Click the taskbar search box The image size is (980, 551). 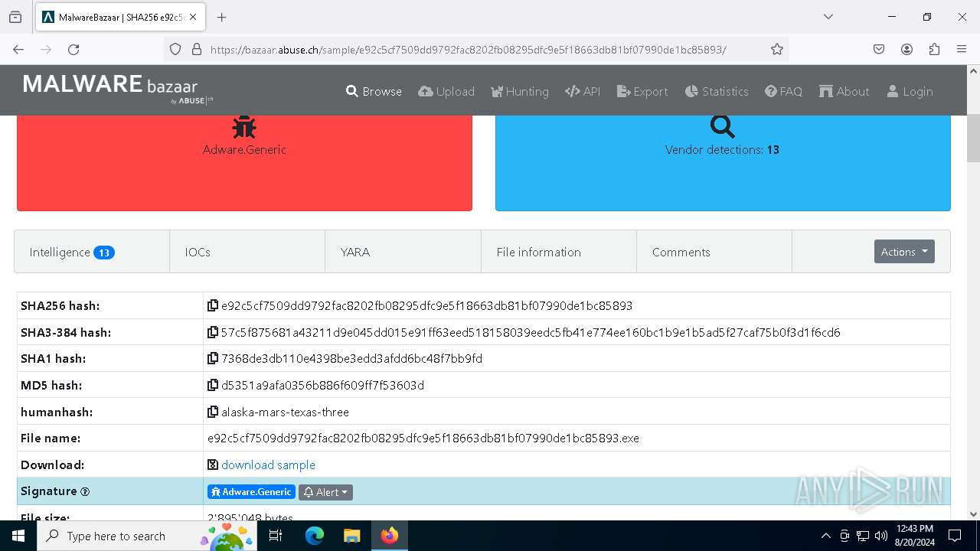147,536
